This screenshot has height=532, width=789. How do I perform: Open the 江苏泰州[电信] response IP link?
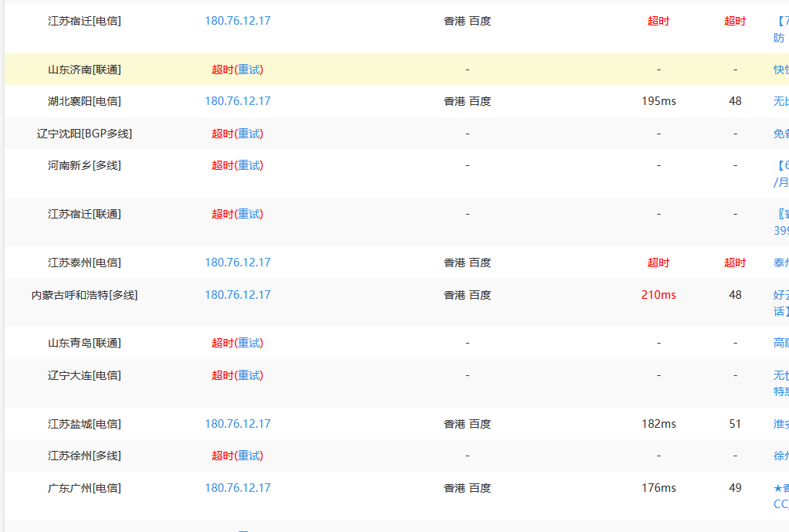[238, 263]
